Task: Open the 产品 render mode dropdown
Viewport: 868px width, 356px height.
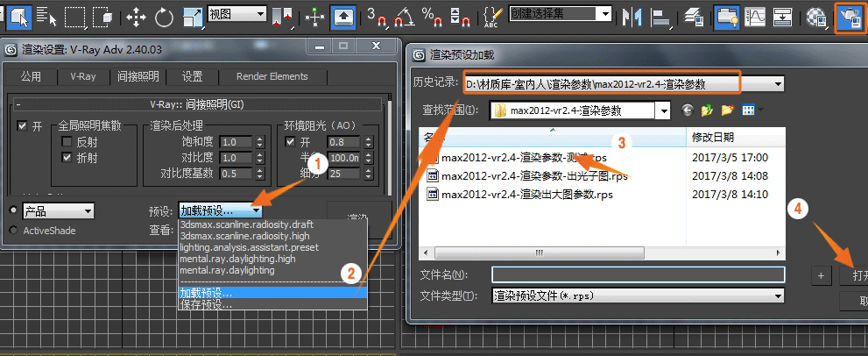Action: pos(58,211)
